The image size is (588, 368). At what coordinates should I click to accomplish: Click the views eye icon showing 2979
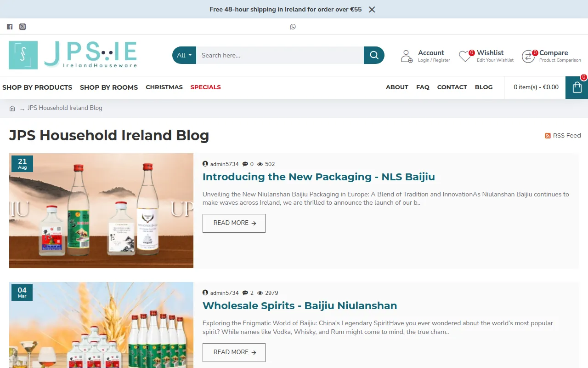pyautogui.click(x=260, y=293)
